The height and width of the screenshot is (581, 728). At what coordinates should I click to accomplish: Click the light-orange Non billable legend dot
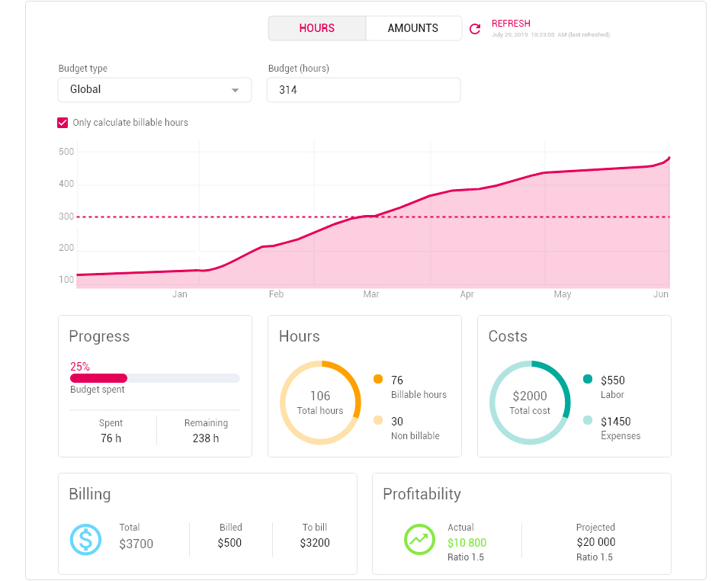tap(378, 420)
